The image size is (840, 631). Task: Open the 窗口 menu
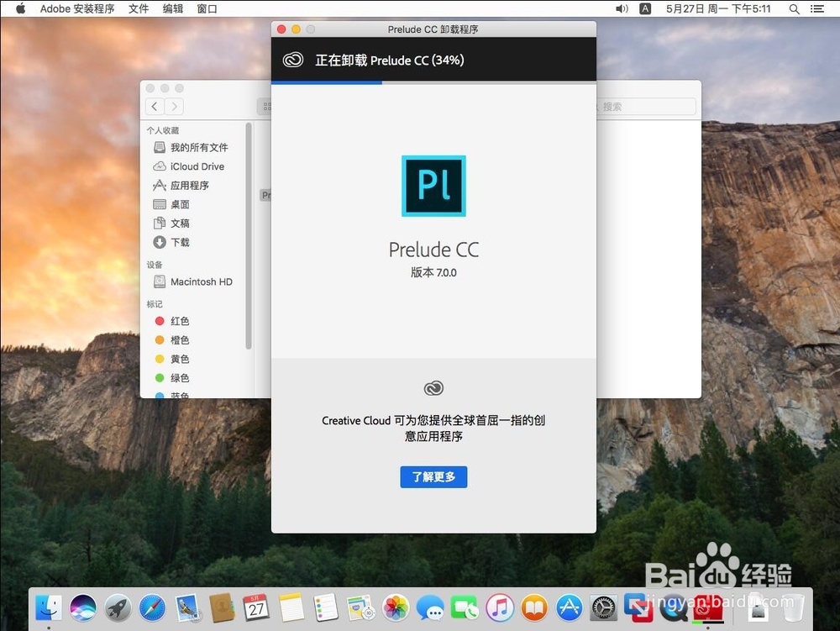207,8
